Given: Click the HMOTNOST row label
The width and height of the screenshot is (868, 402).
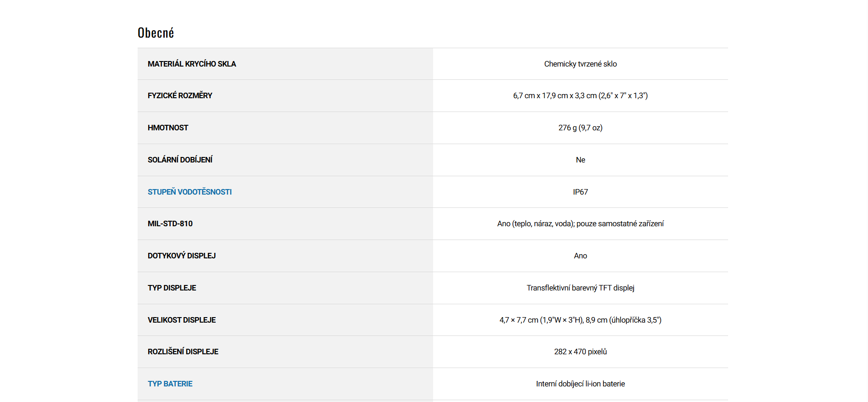Looking at the screenshot, I should (x=168, y=128).
